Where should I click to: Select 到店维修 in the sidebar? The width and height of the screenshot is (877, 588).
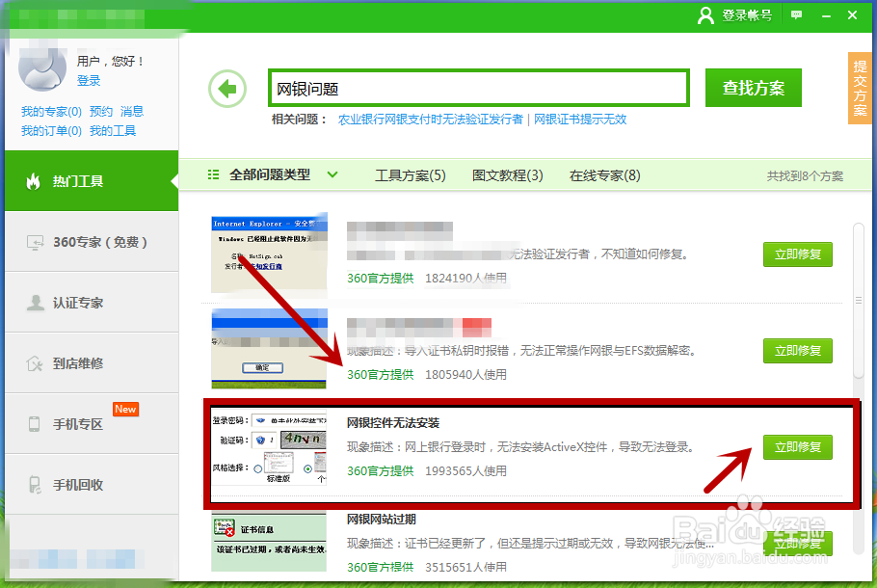pyautogui.click(x=92, y=363)
